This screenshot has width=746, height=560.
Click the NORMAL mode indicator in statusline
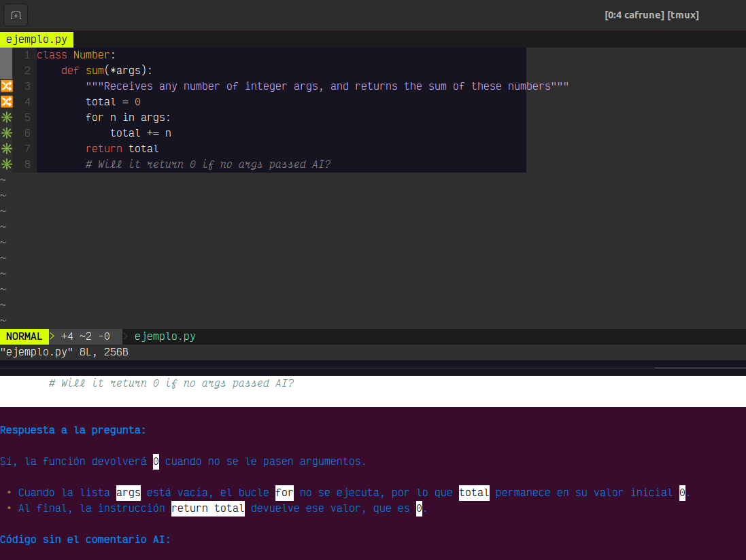(x=24, y=336)
